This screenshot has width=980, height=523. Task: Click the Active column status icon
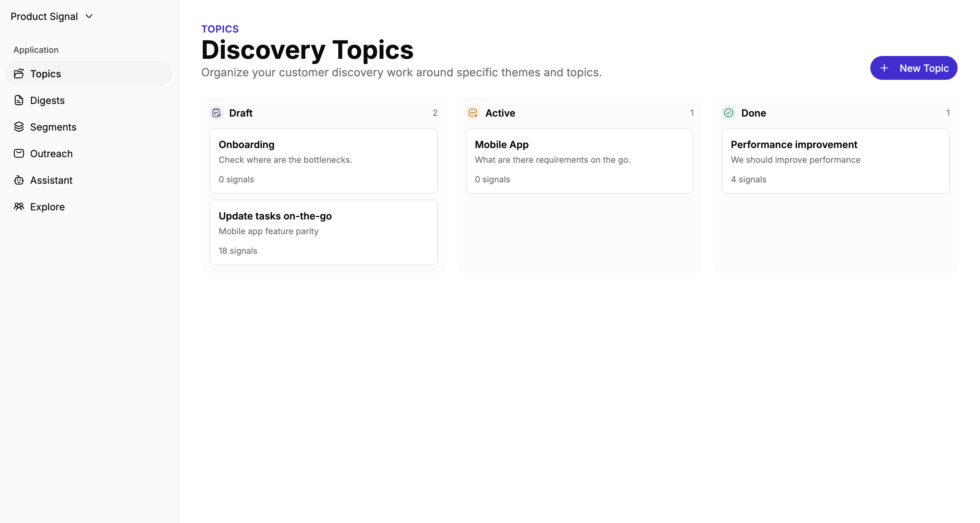472,113
